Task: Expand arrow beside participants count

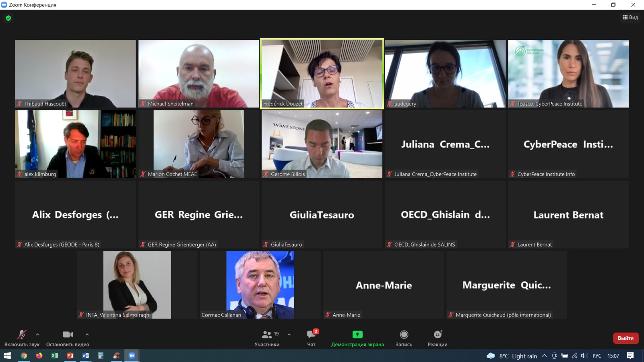Action: 289,334
